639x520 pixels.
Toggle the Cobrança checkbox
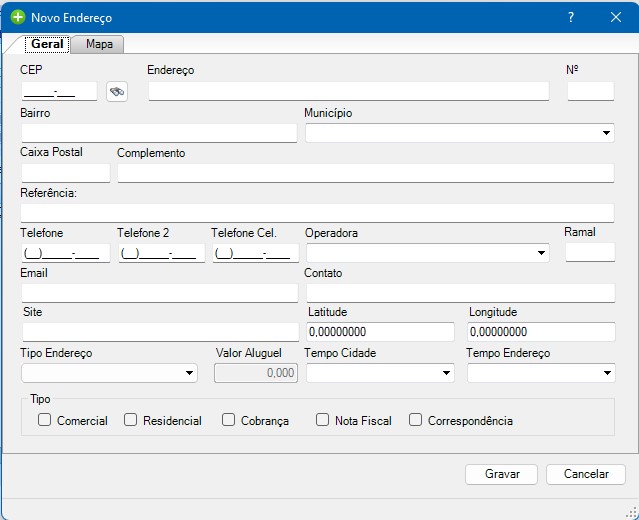(228, 421)
